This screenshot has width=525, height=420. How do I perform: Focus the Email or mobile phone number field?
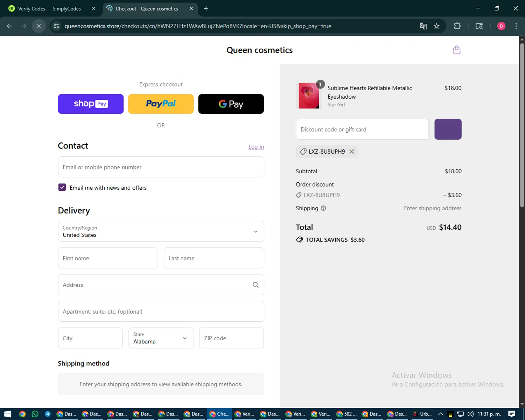pos(161,167)
